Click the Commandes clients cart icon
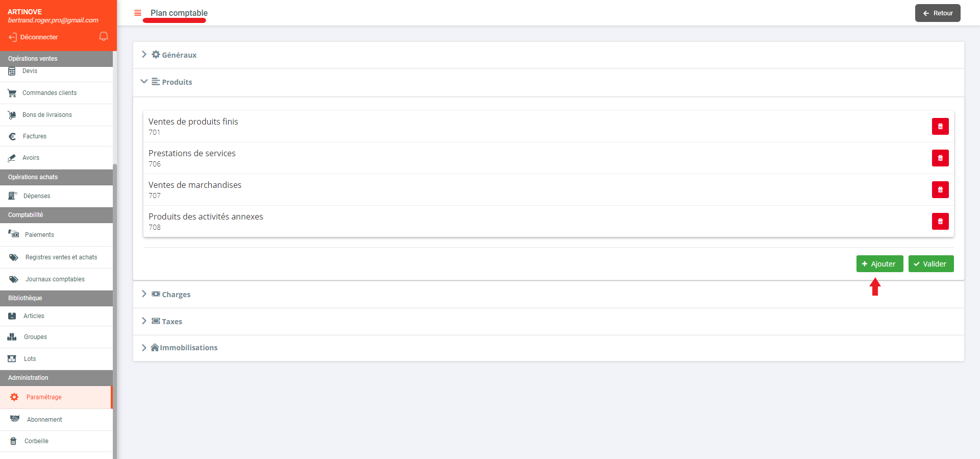980x459 pixels. [x=12, y=93]
